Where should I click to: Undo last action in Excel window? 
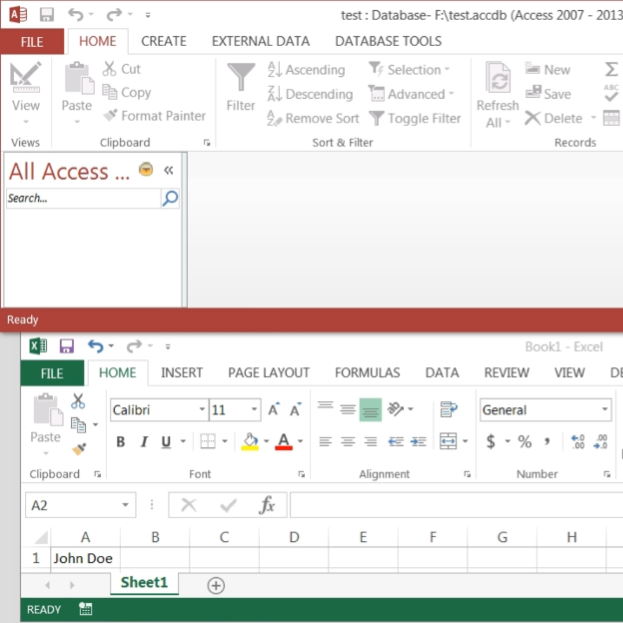(x=95, y=346)
